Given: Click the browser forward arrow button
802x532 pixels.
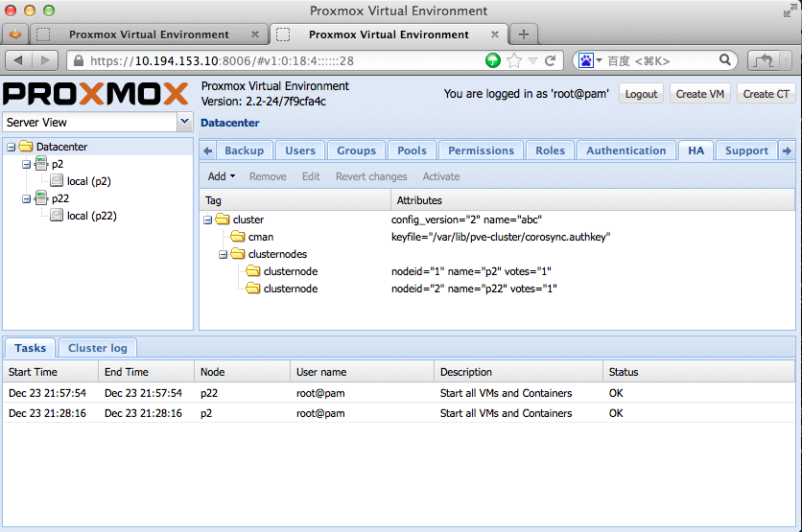Looking at the screenshot, I should click(45, 60).
